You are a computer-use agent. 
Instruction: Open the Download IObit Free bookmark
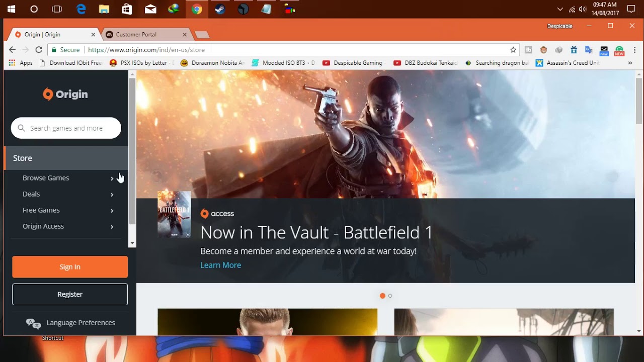pos(70,63)
